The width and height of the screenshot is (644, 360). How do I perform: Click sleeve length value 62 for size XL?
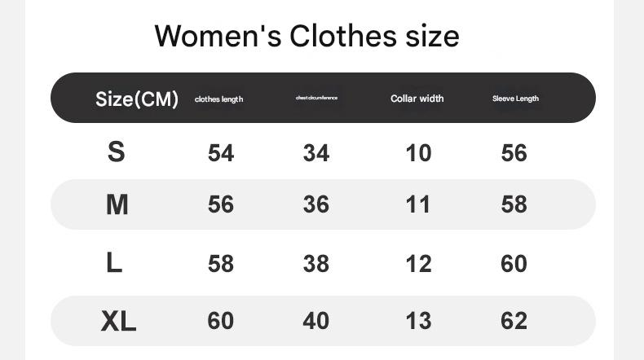pos(514,321)
